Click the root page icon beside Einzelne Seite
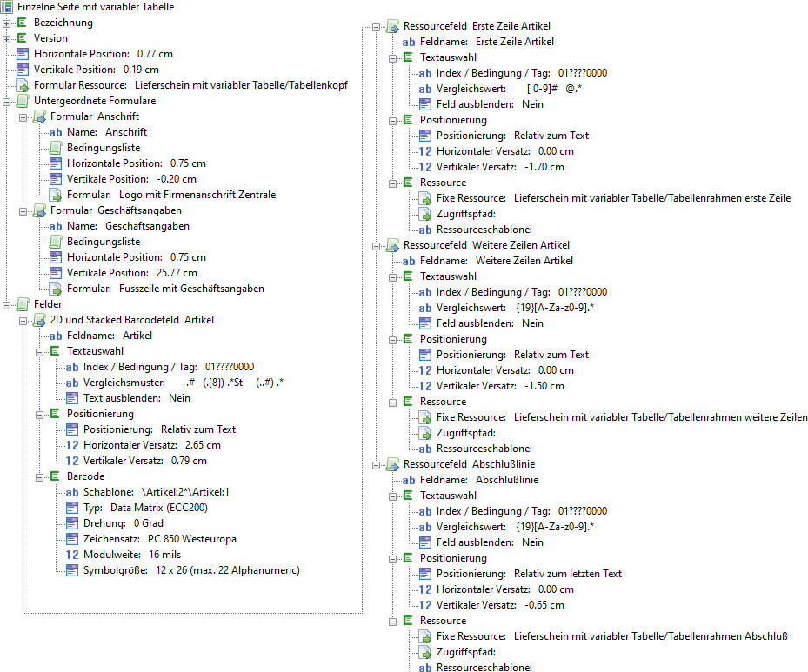 pyautogui.click(x=7, y=7)
